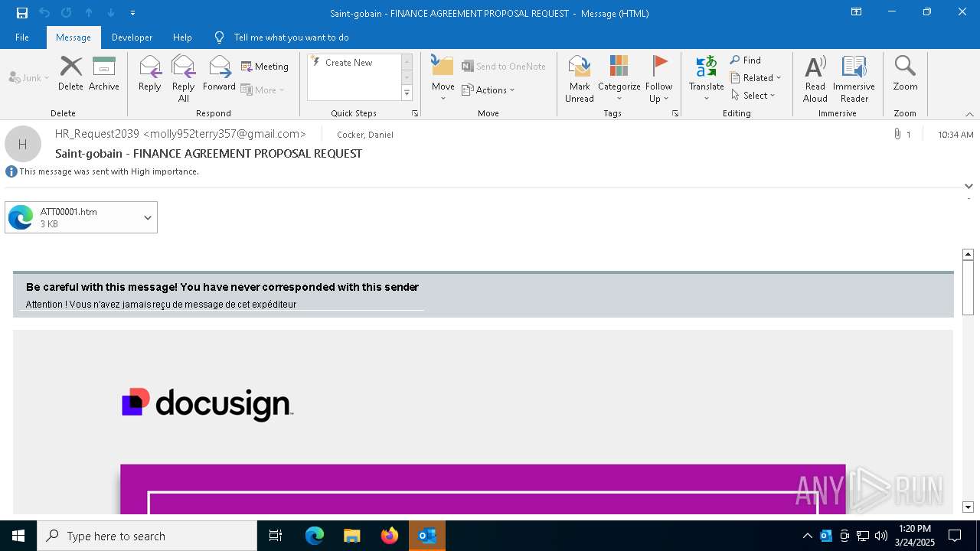Screen dimensions: 980x551
Task: Go to previous item with up arrow
Action: pyautogui.click(x=89, y=13)
